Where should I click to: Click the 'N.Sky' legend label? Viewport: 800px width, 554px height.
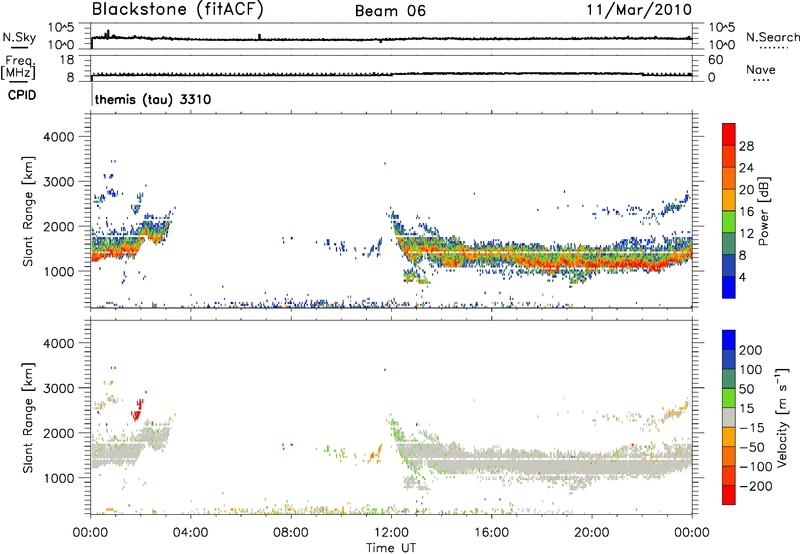coord(19,37)
